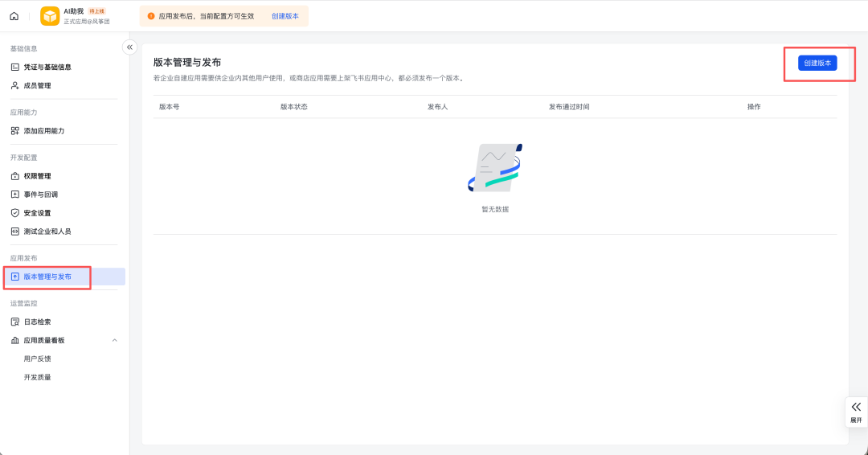Click the 版本管理与发布 page heading
The width and height of the screenshot is (868, 455).
(x=187, y=63)
